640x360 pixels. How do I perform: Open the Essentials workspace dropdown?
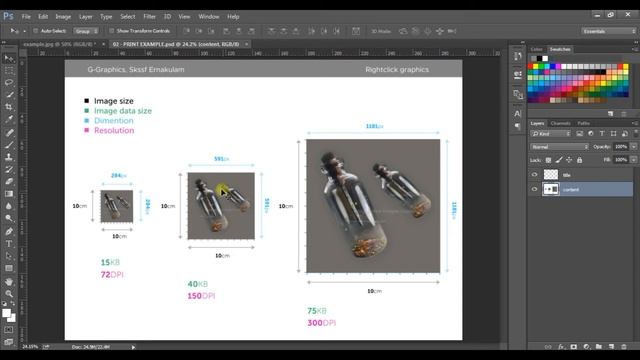(609, 31)
